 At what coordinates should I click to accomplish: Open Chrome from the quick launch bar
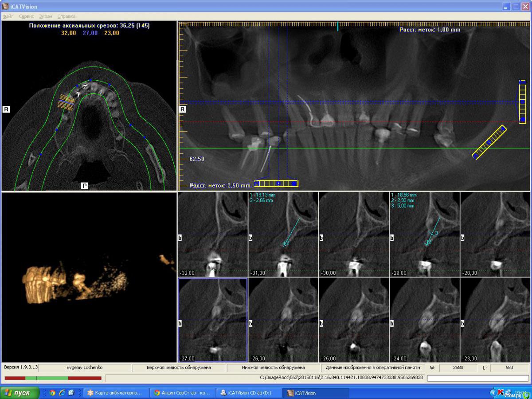[53, 393]
